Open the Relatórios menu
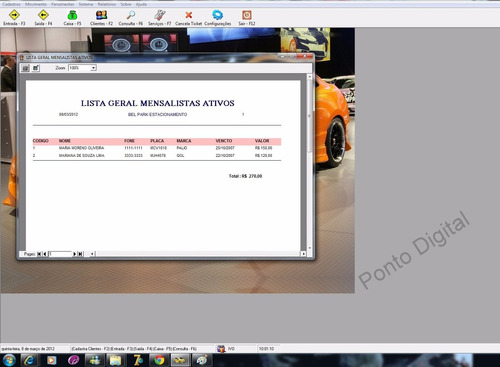 (107, 4)
